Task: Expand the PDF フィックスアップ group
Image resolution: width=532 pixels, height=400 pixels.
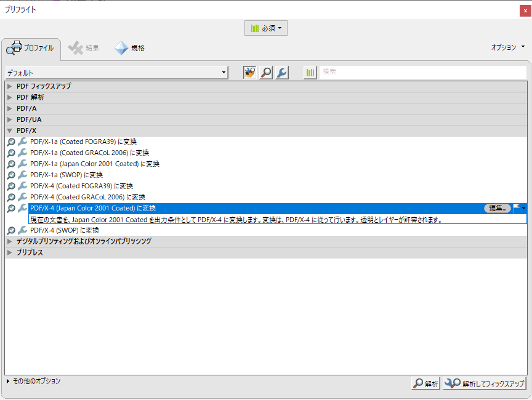Action: [9, 86]
